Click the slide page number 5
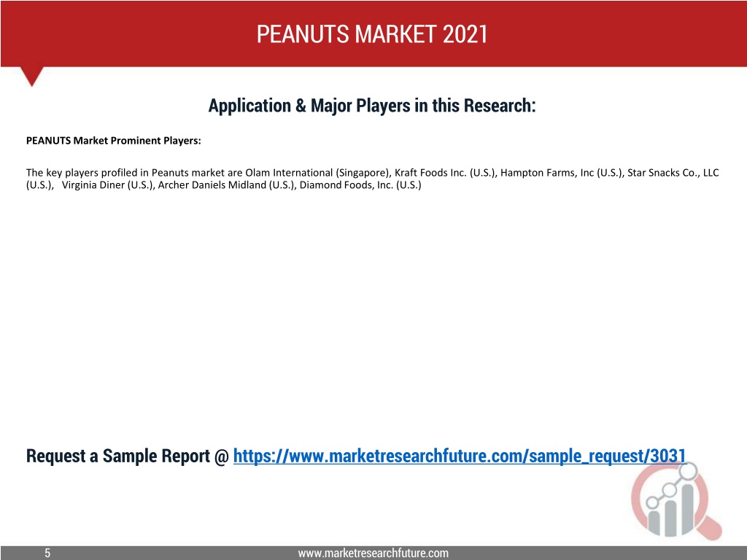Screen dimensions: 747x560 pyautogui.click(x=47, y=553)
